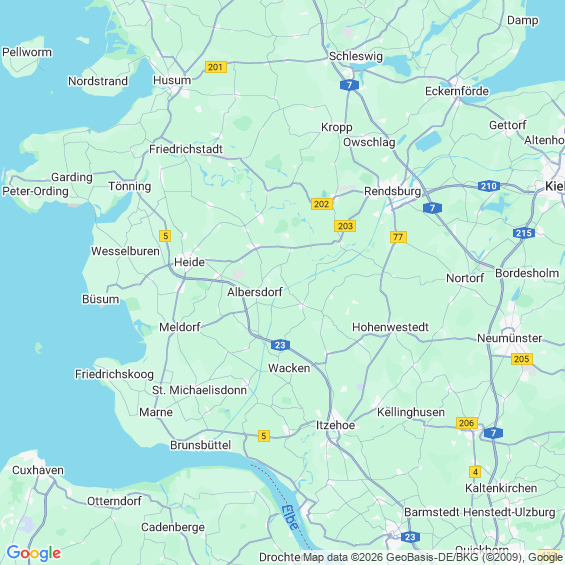Click the yellow 206 road shield

[x=467, y=423]
